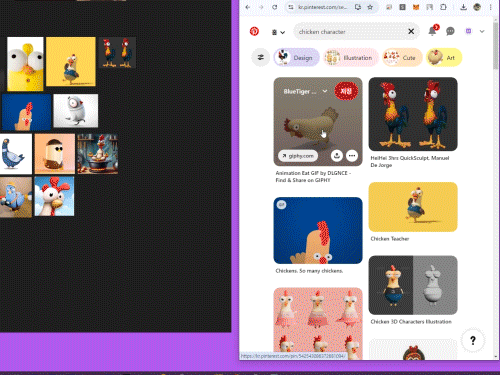
Task: Open the help question mark button
Action: [473, 340]
